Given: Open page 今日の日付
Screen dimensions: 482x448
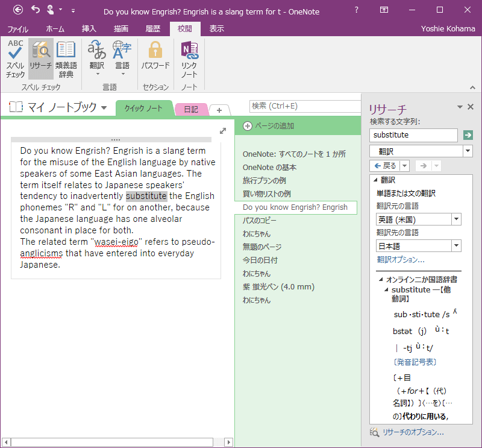Looking at the screenshot, I should click(260, 260).
